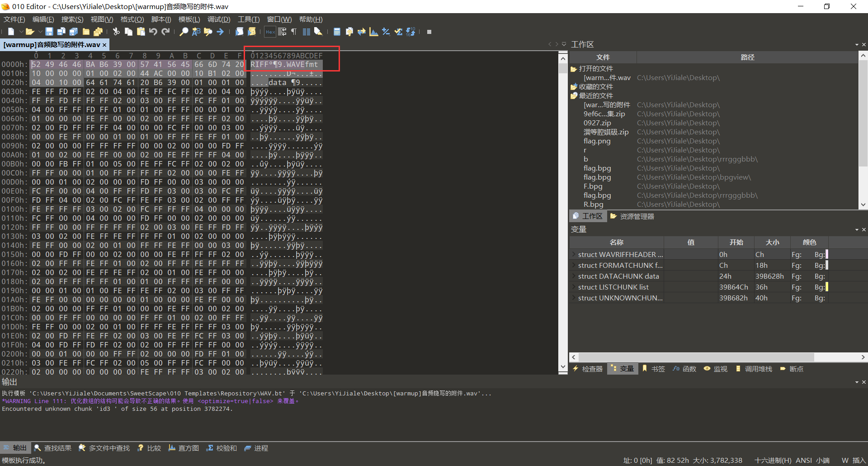Click ANSI encoding in status bar
The width and height of the screenshot is (868, 466).
[x=804, y=460]
